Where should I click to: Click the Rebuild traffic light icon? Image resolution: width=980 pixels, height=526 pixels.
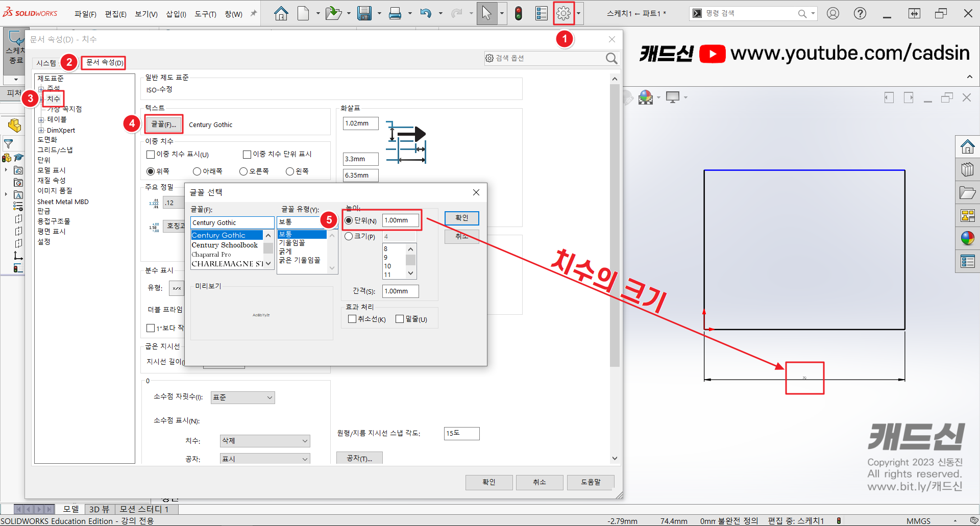point(519,13)
